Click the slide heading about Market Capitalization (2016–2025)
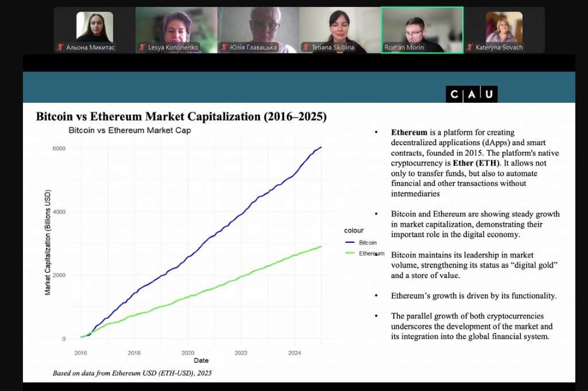 click(x=181, y=117)
